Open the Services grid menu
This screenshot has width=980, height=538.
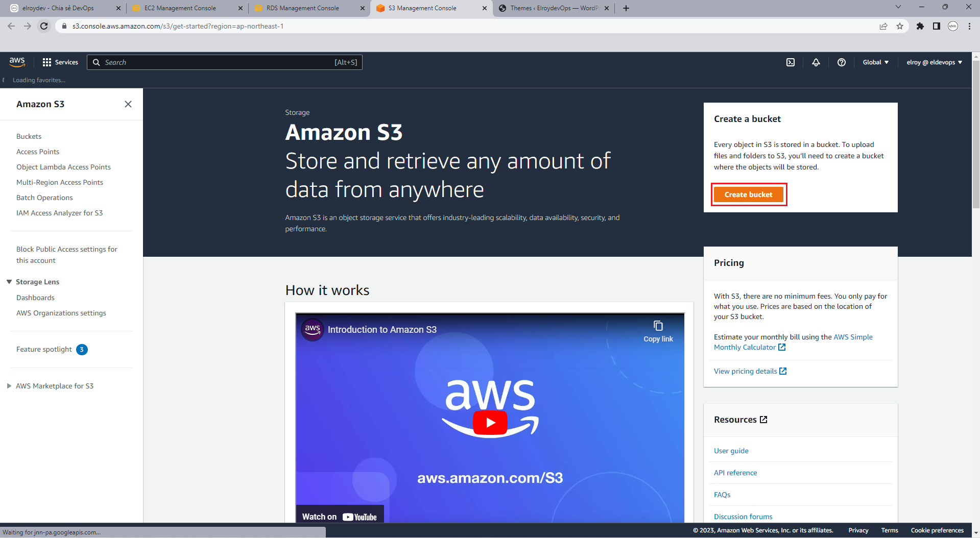[60, 62]
